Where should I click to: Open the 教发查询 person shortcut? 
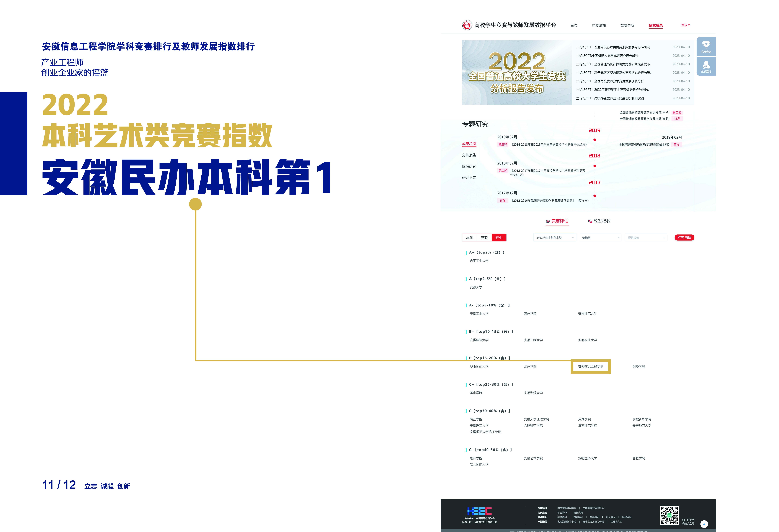pos(706,66)
